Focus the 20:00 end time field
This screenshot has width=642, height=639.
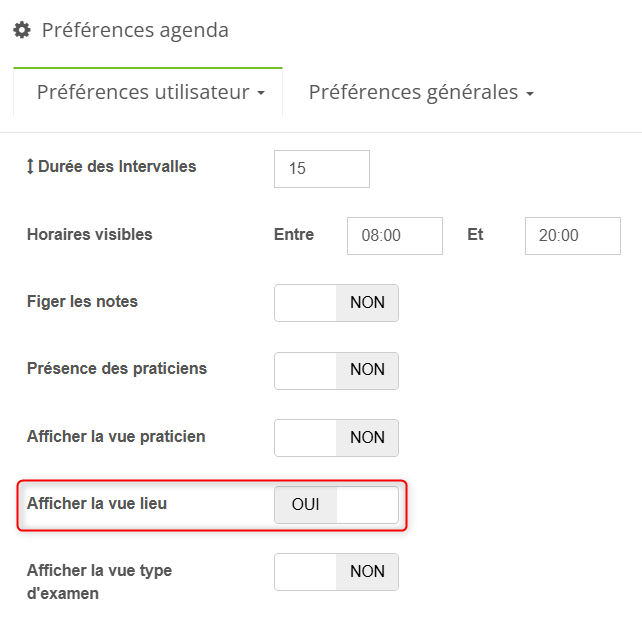[572, 236]
